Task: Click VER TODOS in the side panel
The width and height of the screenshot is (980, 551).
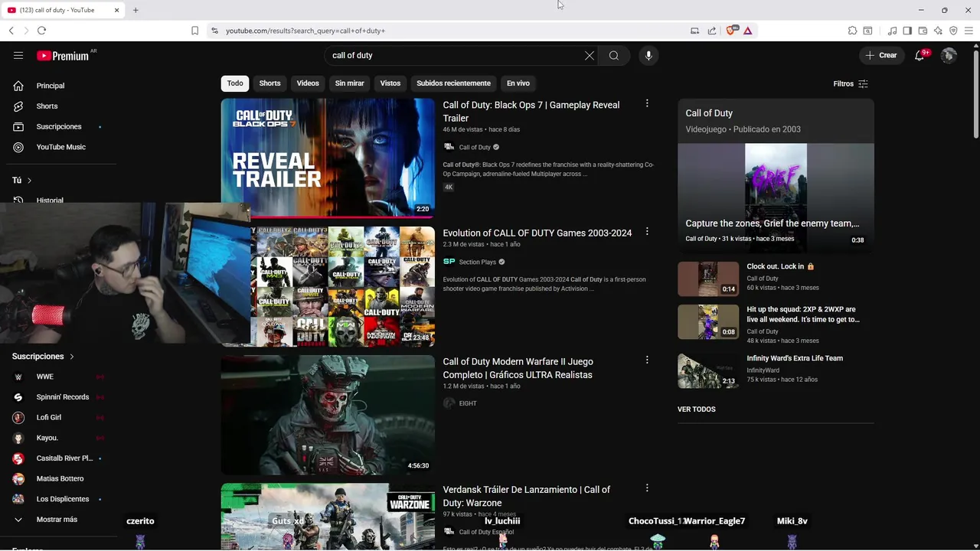Action: tap(697, 409)
